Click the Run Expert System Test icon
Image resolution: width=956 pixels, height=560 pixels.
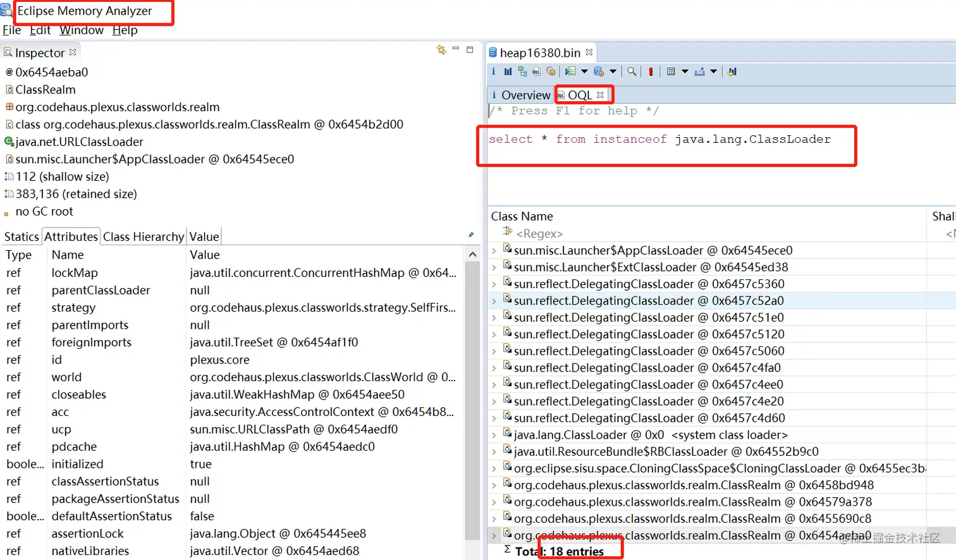[570, 71]
